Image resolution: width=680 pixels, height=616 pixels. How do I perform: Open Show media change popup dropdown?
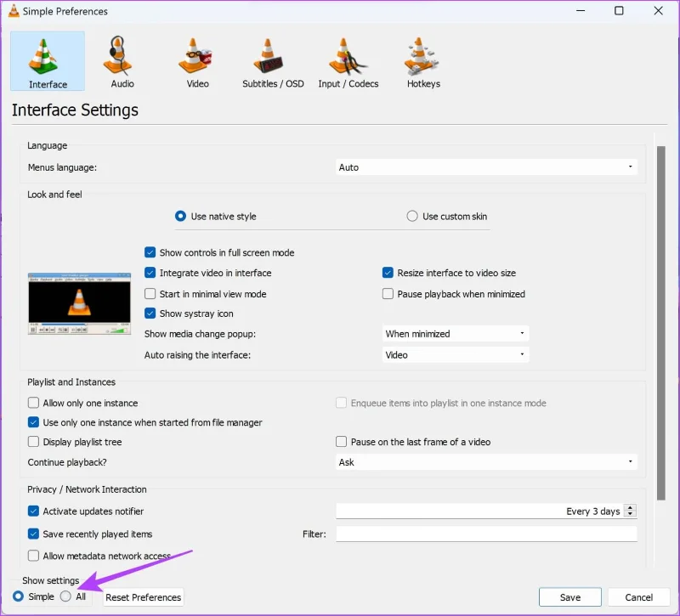coord(456,334)
